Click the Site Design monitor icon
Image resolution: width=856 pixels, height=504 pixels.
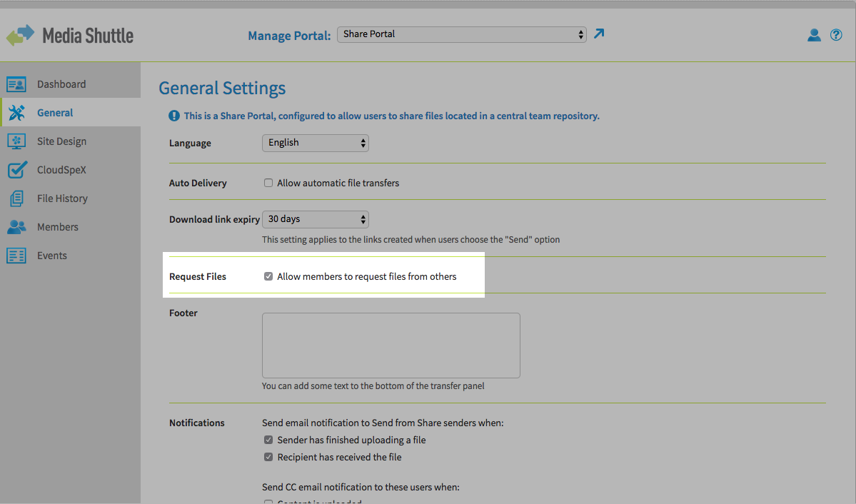16,141
